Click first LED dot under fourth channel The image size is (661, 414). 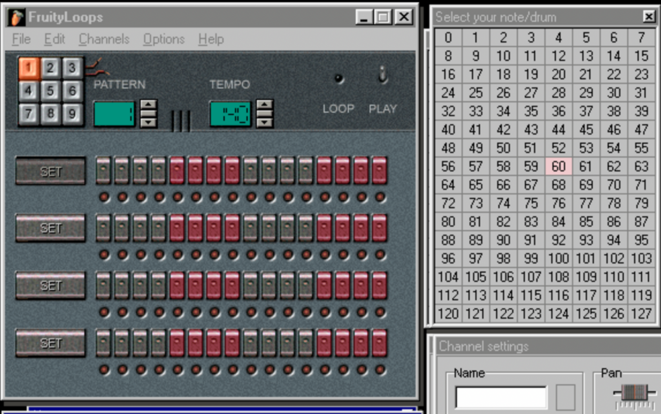click(104, 370)
